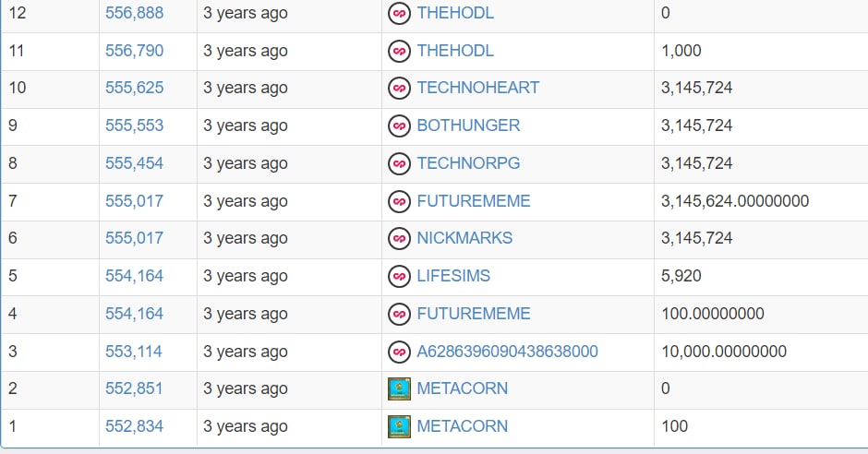Click the LIFESIMS asset icon
This screenshot has width=868, height=454.
(399, 276)
